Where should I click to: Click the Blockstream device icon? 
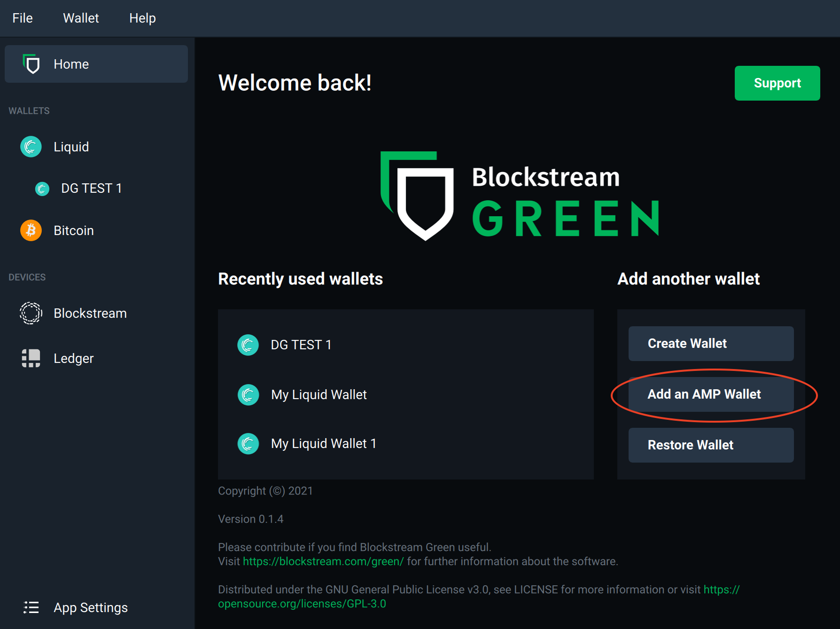click(x=31, y=313)
